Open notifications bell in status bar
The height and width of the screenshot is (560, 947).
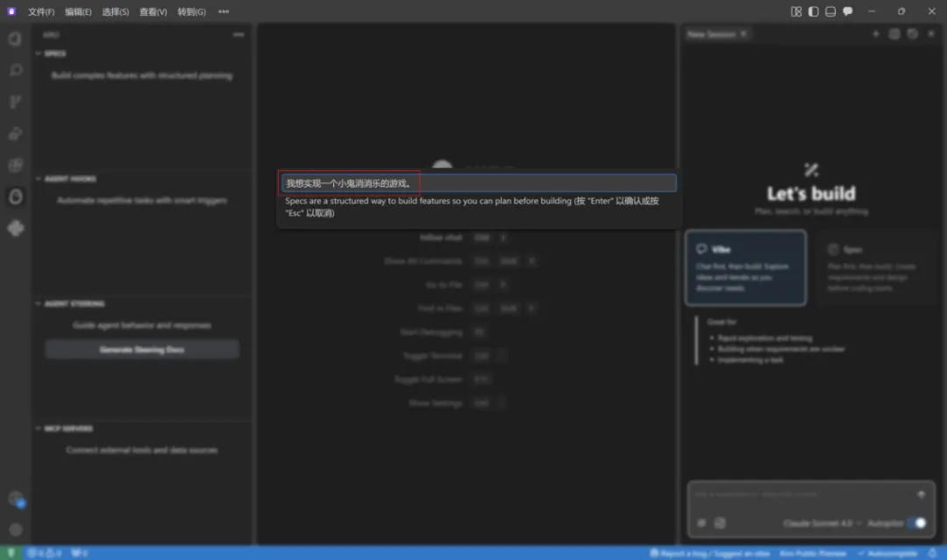tap(932, 553)
